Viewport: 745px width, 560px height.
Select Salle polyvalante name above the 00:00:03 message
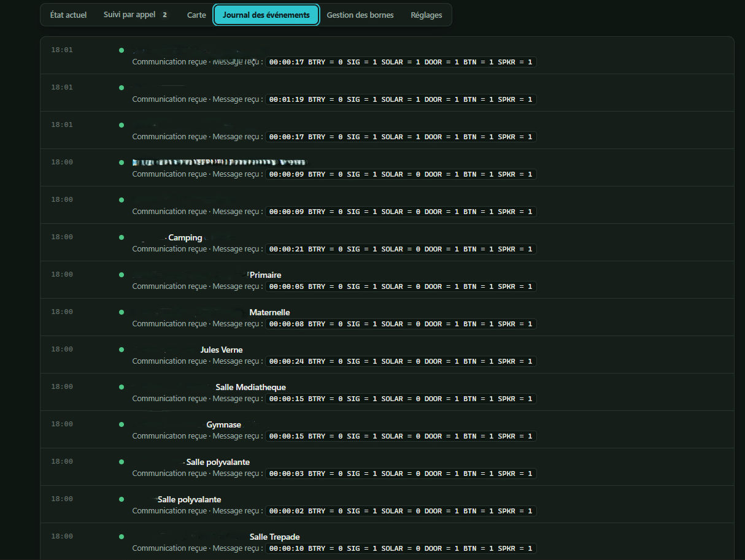pyautogui.click(x=218, y=462)
